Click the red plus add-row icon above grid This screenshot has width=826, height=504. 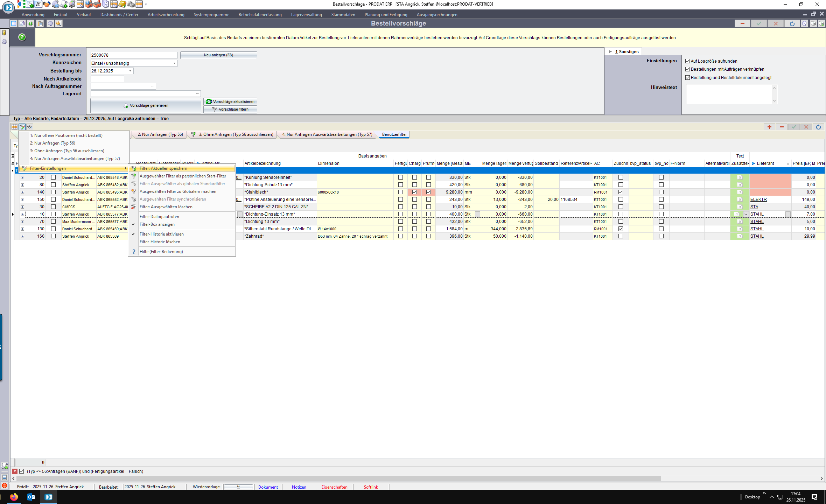point(769,127)
